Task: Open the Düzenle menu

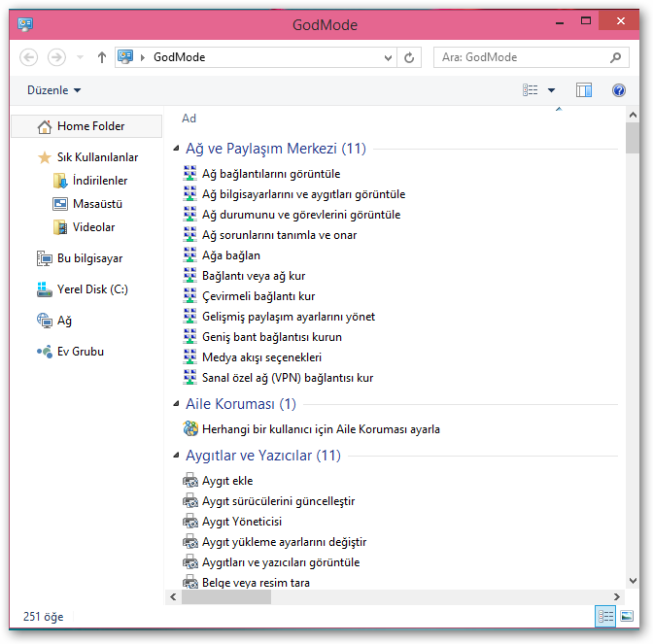Action: pyautogui.click(x=52, y=90)
